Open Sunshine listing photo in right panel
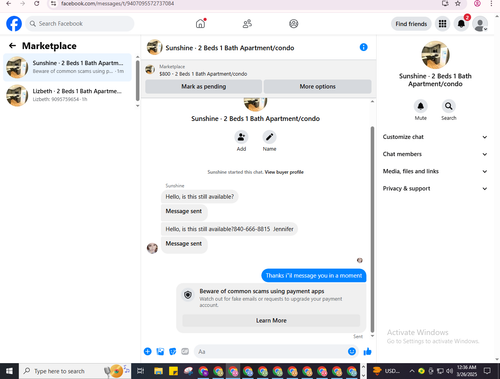The image size is (500, 379). click(x=435, y=55)
